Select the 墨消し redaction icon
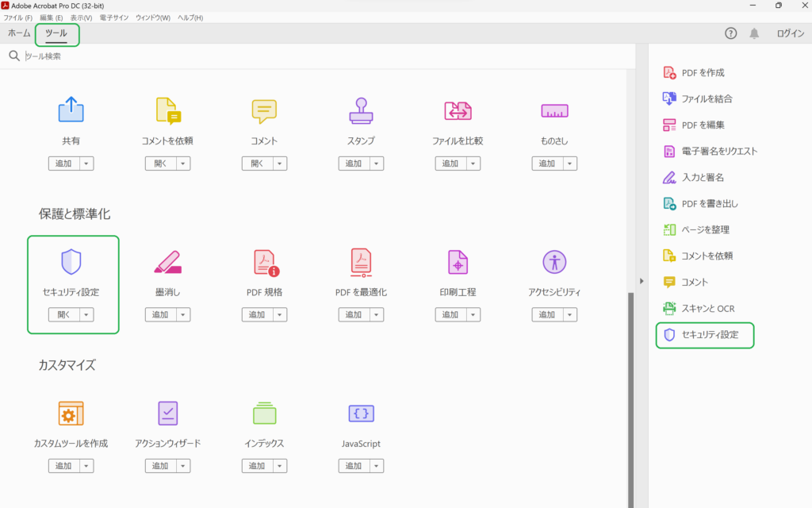The image size is (812, 508). pos(168,262)
